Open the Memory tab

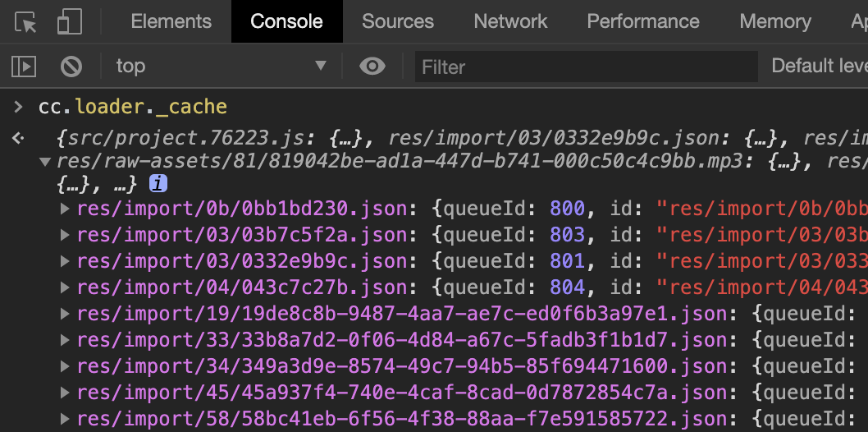pos(775,22)
